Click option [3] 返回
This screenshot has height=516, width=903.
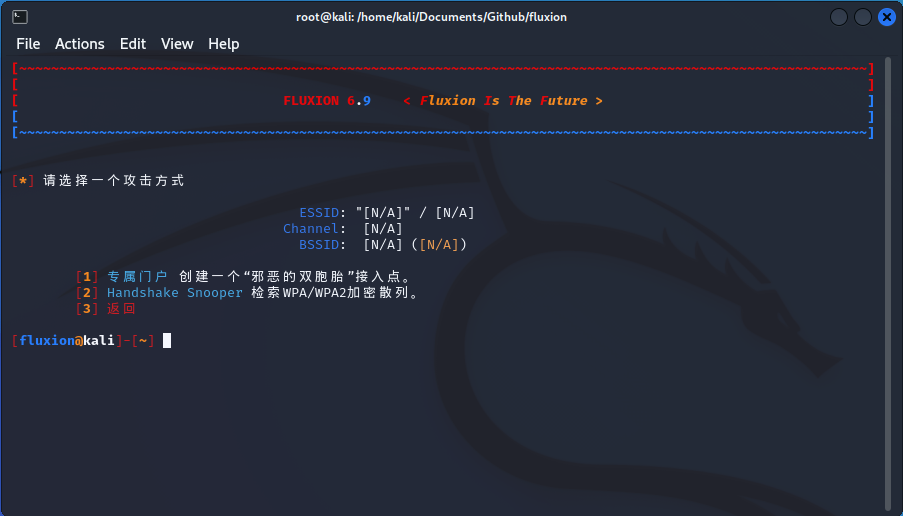click(105, 309)
